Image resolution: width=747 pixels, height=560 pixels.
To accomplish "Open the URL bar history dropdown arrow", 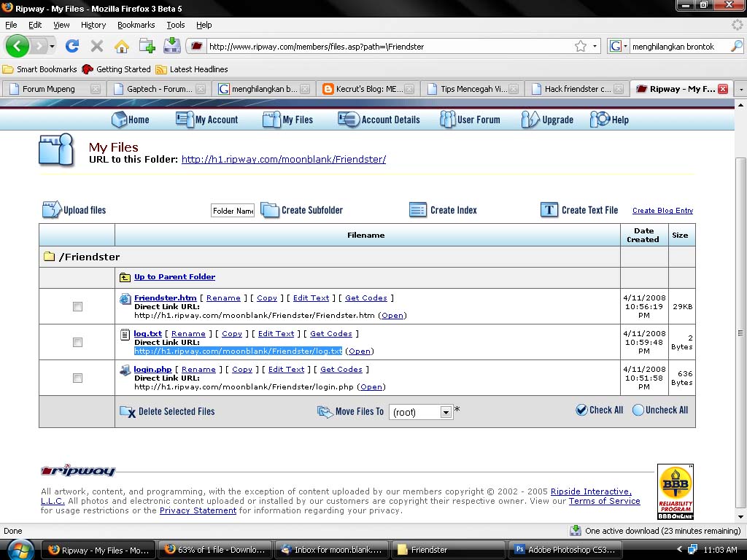I will pyautogui.click(x=595, y=46).
